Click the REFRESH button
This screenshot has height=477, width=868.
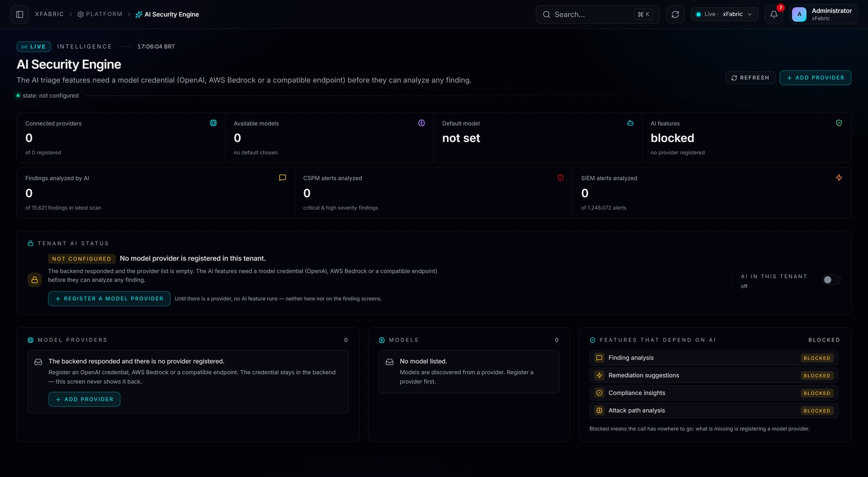(x=750, y=78)
